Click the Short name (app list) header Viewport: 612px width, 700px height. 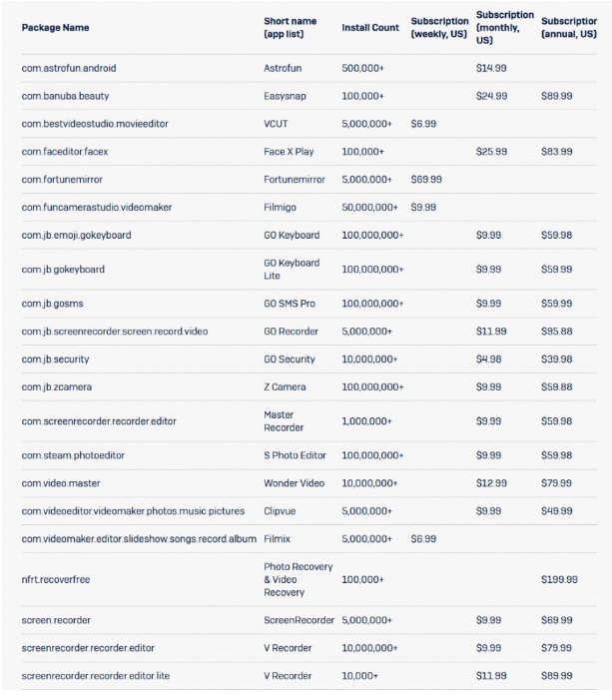291,27
